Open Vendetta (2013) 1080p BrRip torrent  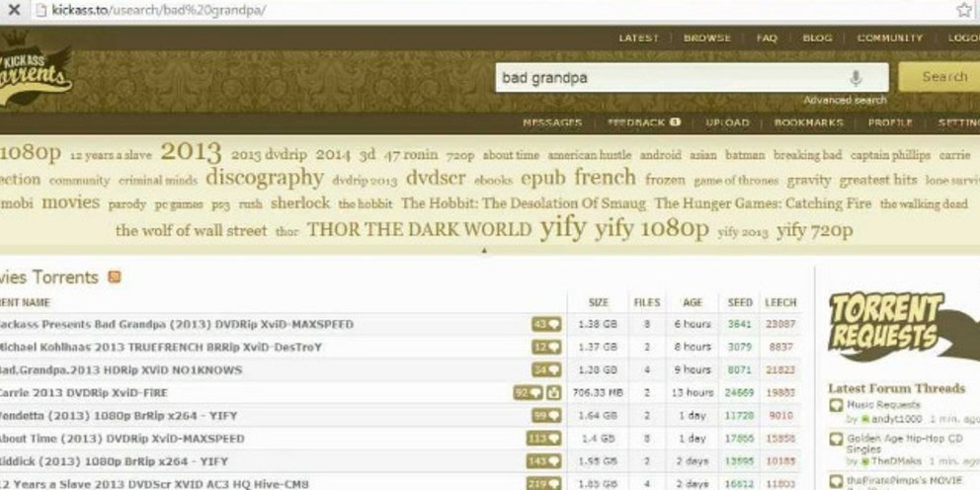(x=119, y=416)
